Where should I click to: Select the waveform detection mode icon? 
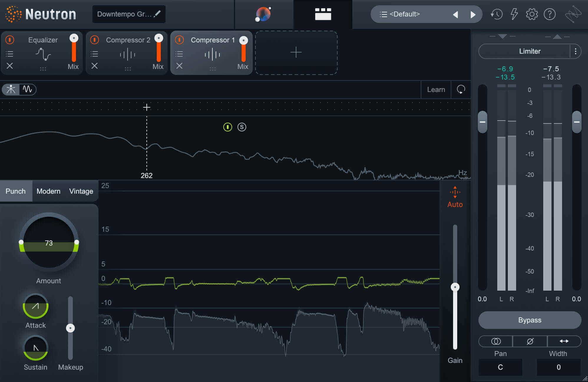27,89
